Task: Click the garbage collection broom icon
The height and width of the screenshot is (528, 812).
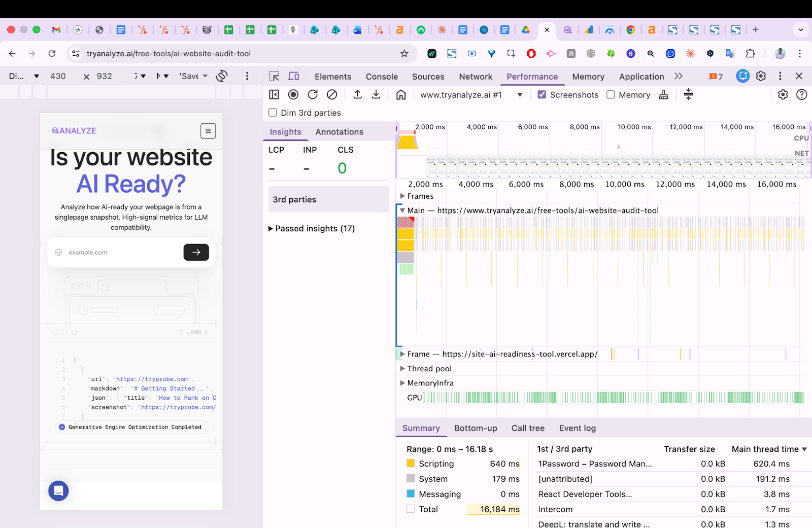Action: (x=663, y=94)
